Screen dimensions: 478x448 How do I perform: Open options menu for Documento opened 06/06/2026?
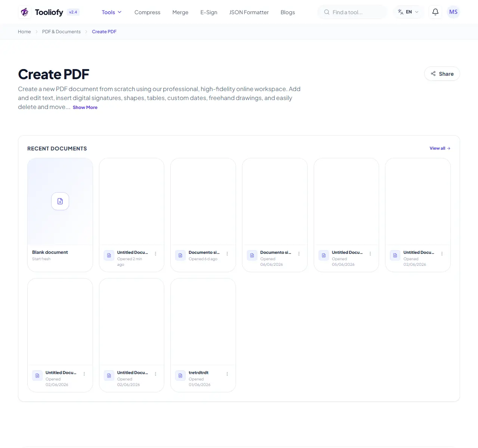(x=299, y=253)
